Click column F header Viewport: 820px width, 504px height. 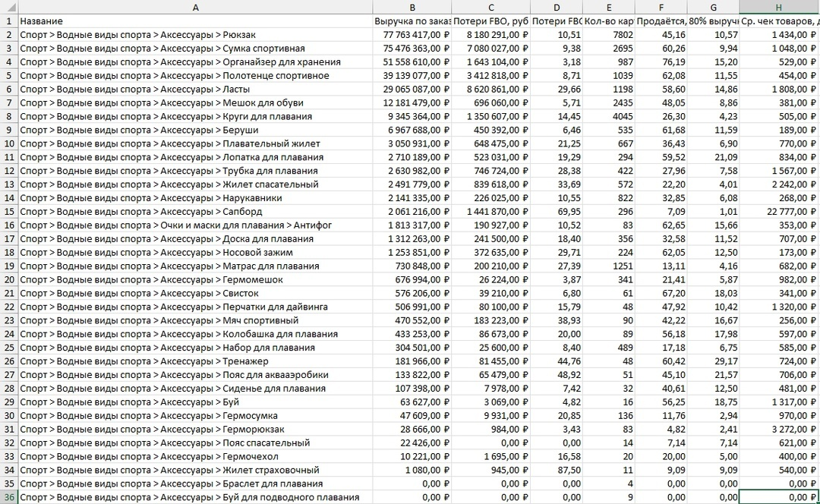[661, 8]
